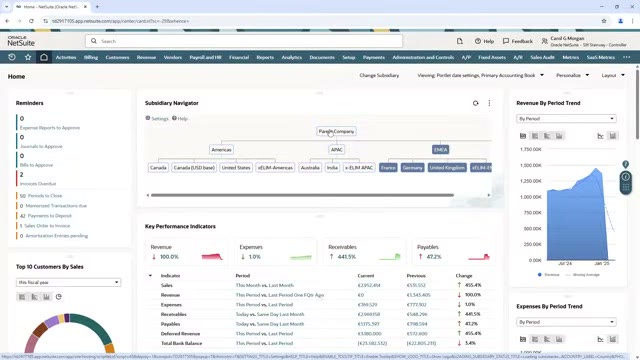Image resolution: width=640 pixels, height=360 pixels.
Task: Go to the Home dashboard icon
Action: pos(44,57)
